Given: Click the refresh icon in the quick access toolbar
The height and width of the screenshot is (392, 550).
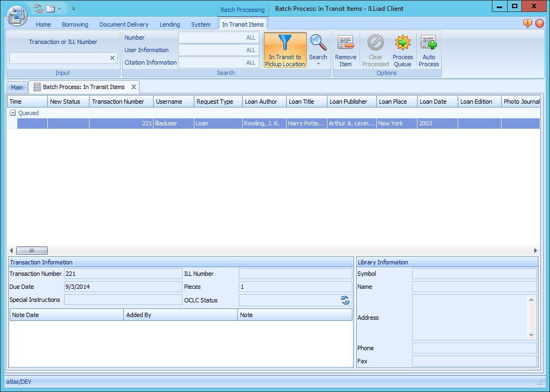Looking at the screenshot, I should click(x=37, y=8).
